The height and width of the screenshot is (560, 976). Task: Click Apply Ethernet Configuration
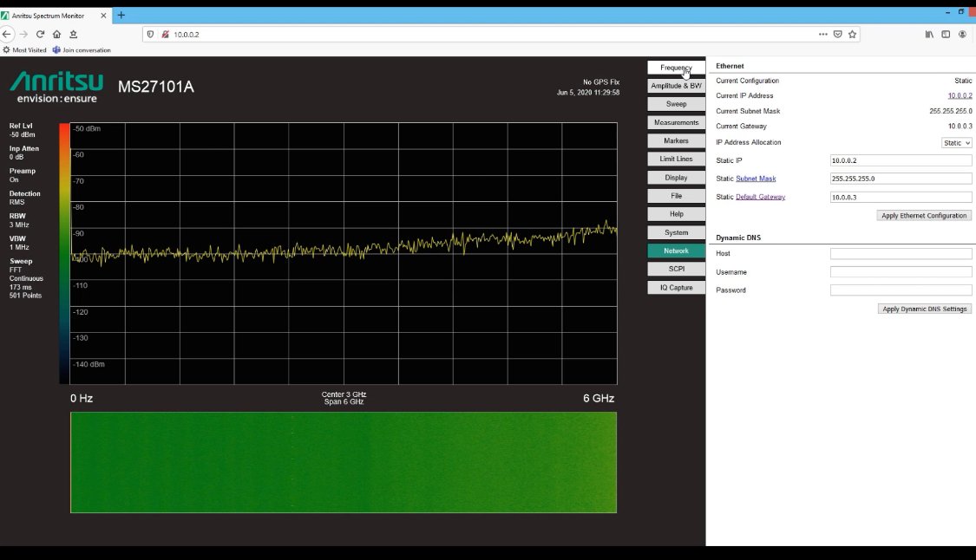click(x=923, y=215)
